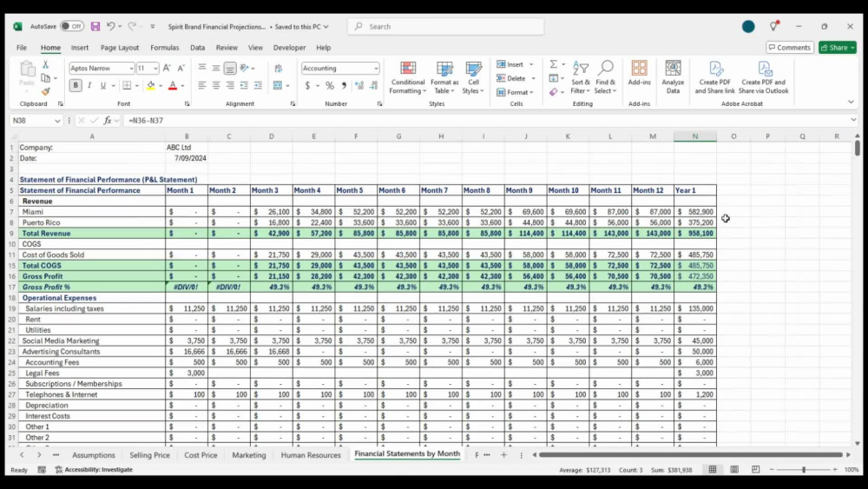
Task: Click Create PDF and Share link
Action: [714, 77]
